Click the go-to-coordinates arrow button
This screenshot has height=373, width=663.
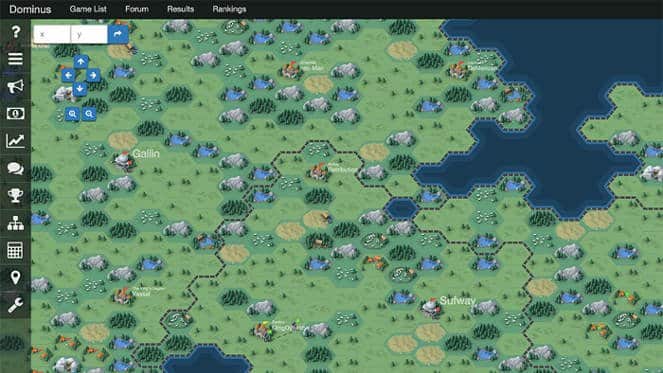[x=118, y=34]
